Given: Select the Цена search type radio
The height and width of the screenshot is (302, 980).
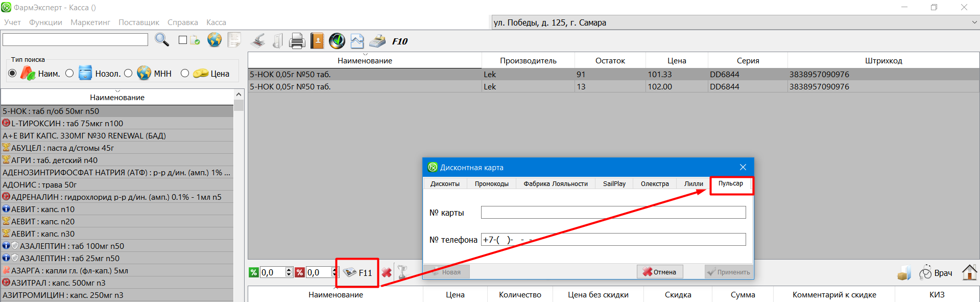Looking at the screenshot, I should coord(185,74).
